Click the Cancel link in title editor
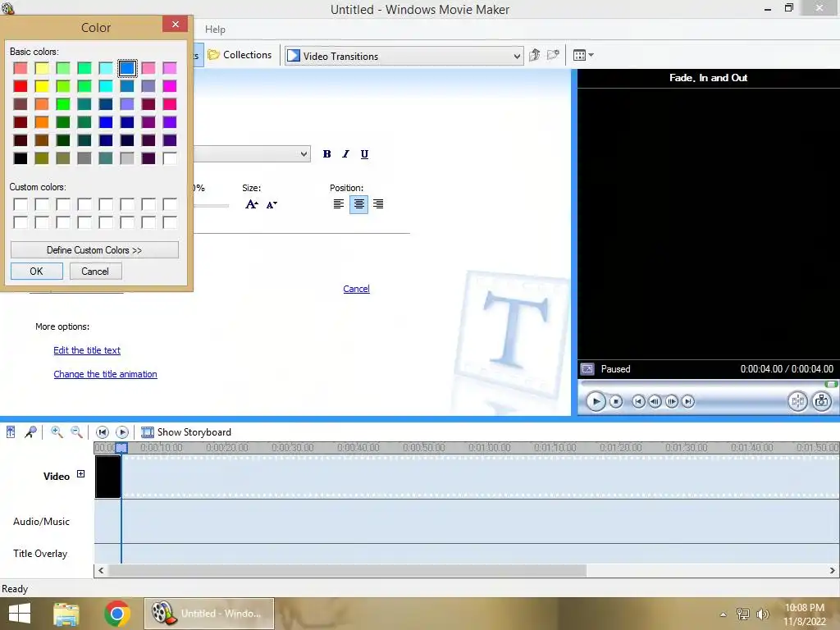 356,289
